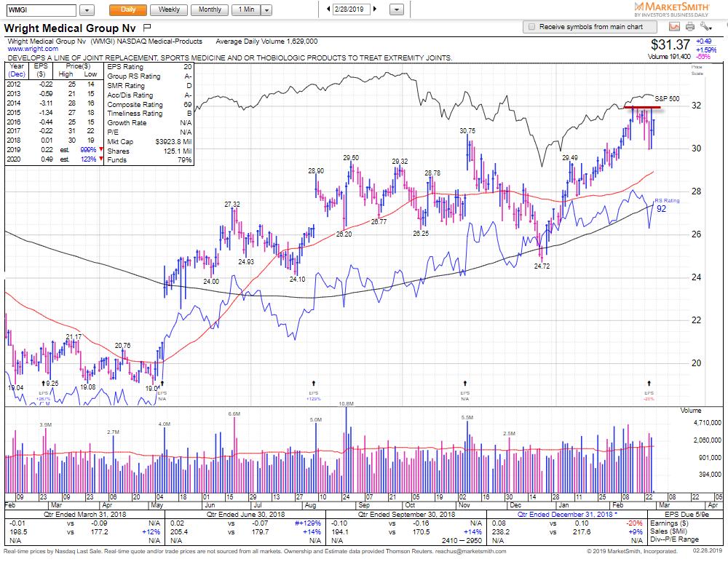Click the 30.75 price high label
The height and width of the screenshot is (570, 728).
[467, 131]
